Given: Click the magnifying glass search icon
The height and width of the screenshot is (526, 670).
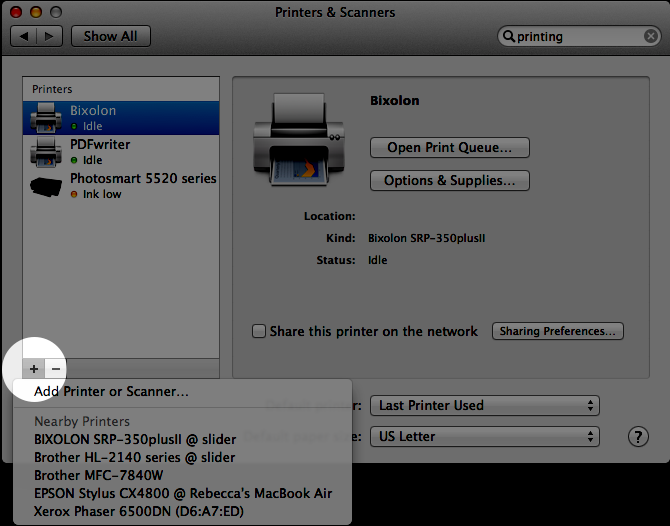Looking at the screenshot, I should pos(508,36).
